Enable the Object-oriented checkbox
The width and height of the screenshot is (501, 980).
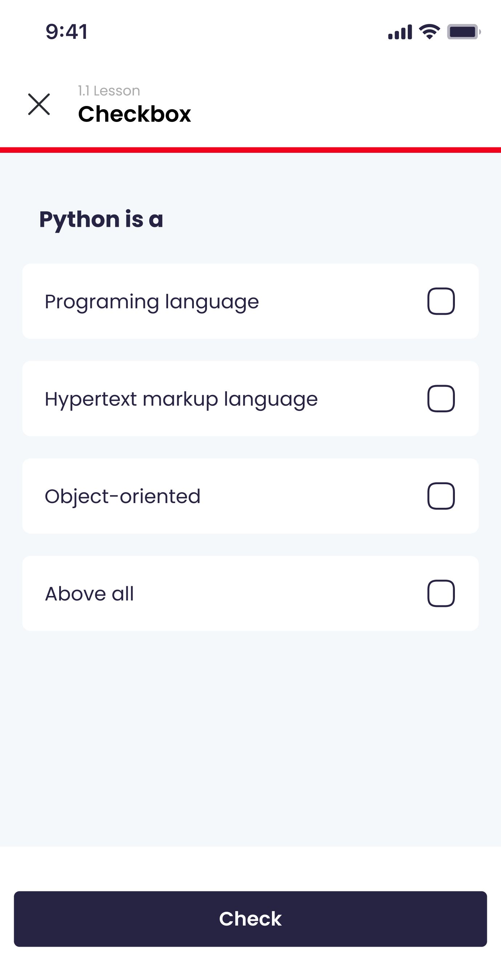point(441,496)
